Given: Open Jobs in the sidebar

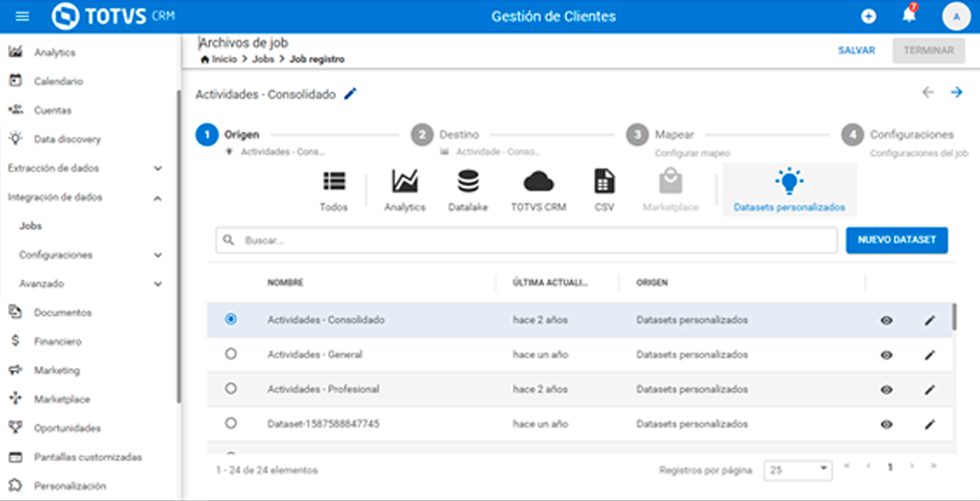Looking at the screenshot, I should [x=31, y=226].
